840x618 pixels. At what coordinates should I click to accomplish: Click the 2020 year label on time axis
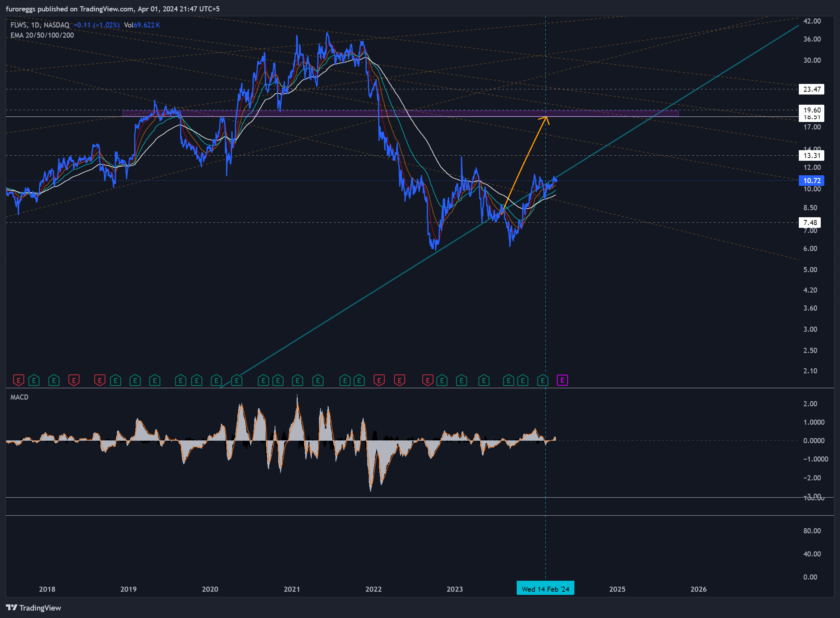tap(210, 589)
